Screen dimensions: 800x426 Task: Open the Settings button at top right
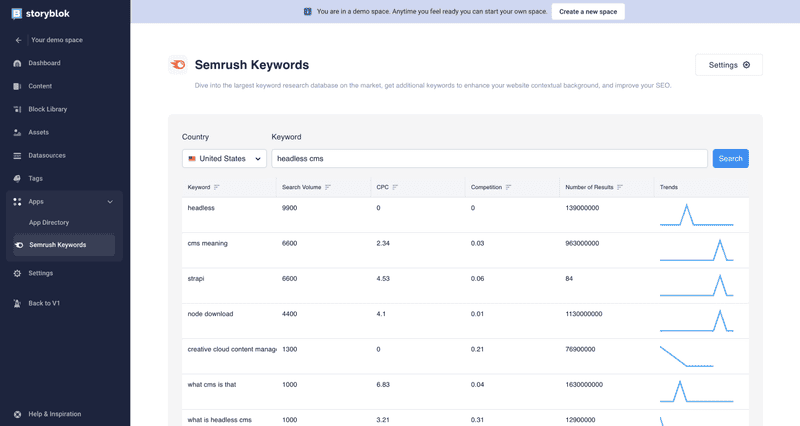(x=729, y=65)
